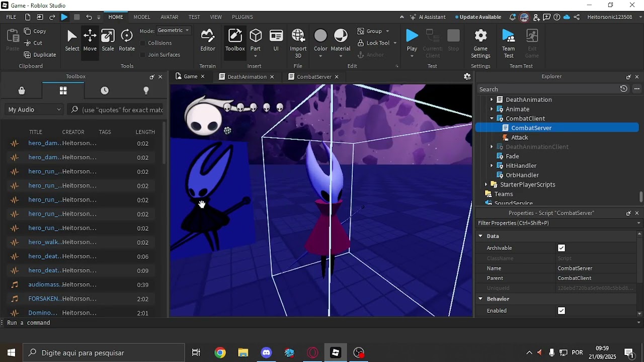Screen dimensions: 644x362
Task: Toggle the Collisions checkbox
Action: click(143, 43)
